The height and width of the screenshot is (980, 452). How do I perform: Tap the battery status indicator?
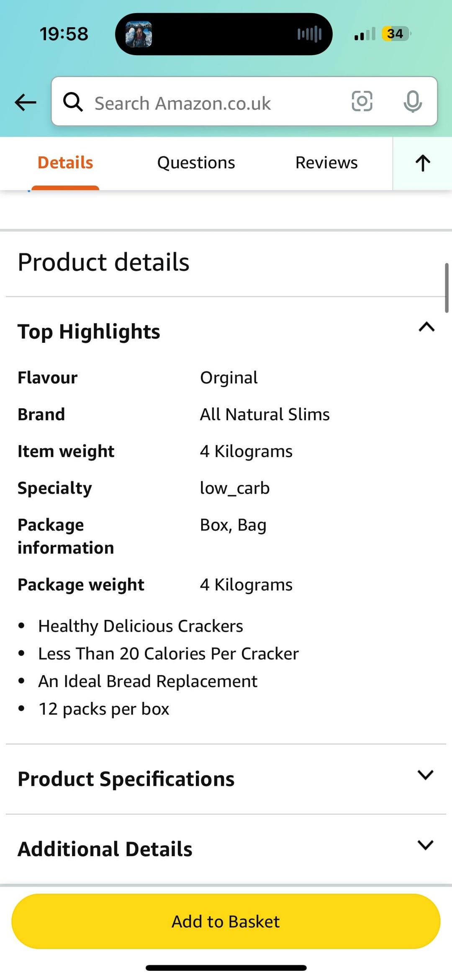396,33
